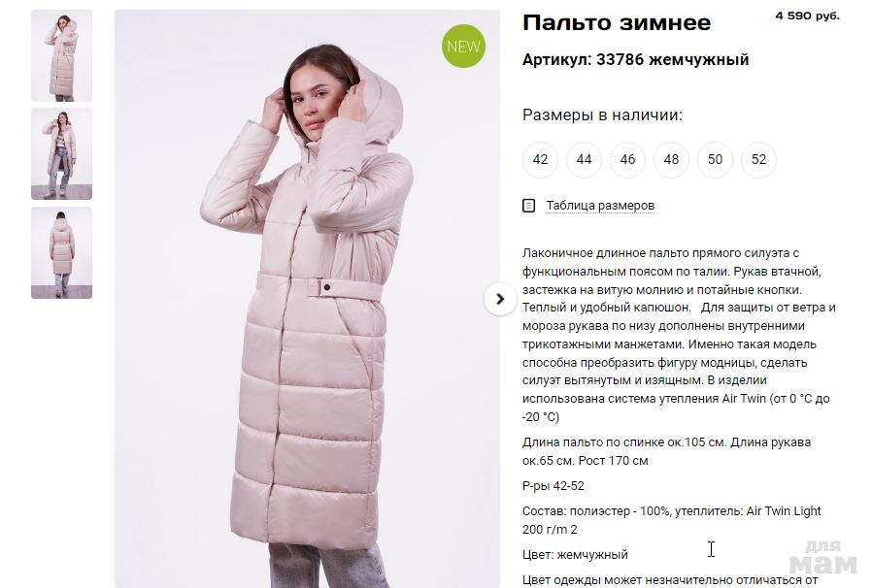Show the second thumbnail with open coat

(61, 154)
